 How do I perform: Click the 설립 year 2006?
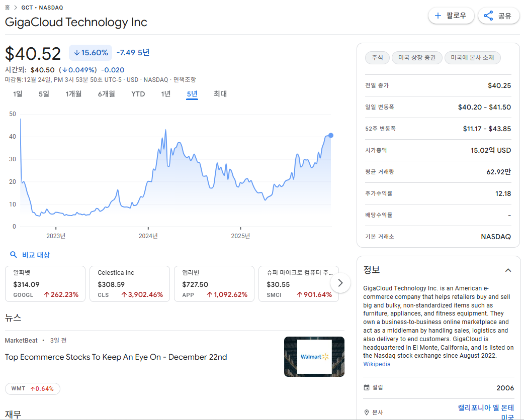[x=505, y=388]
